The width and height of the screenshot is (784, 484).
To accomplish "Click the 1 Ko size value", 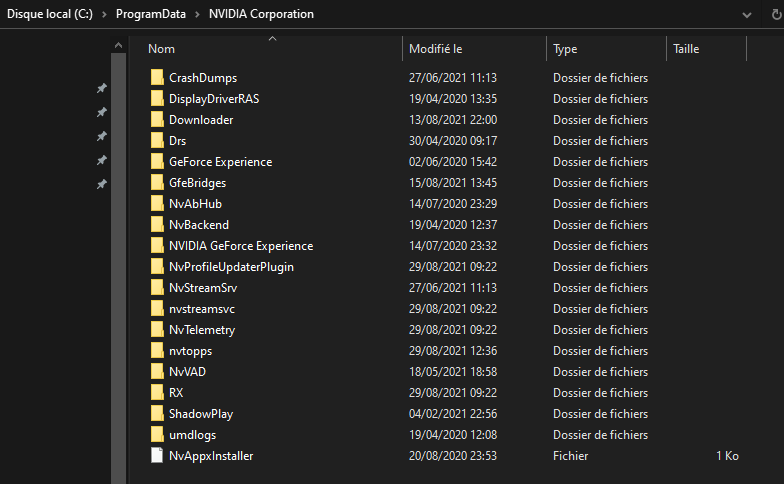I will click(x=728, y=456).
